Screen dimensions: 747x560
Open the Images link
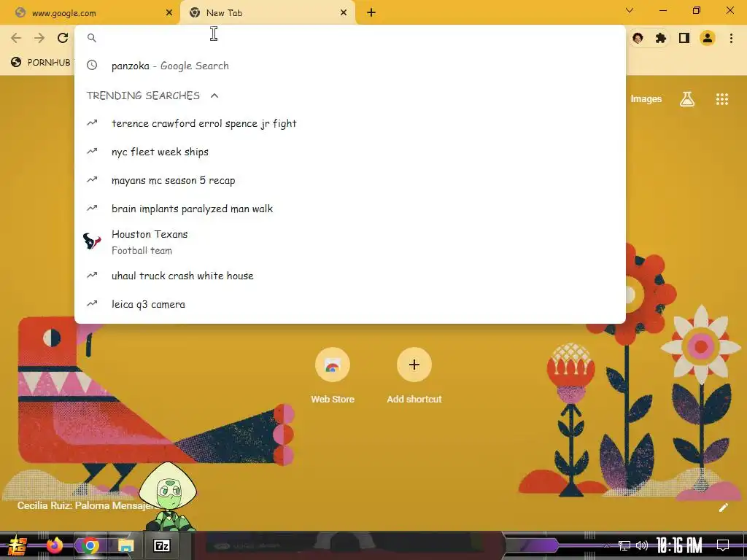(x=646, y=99)
